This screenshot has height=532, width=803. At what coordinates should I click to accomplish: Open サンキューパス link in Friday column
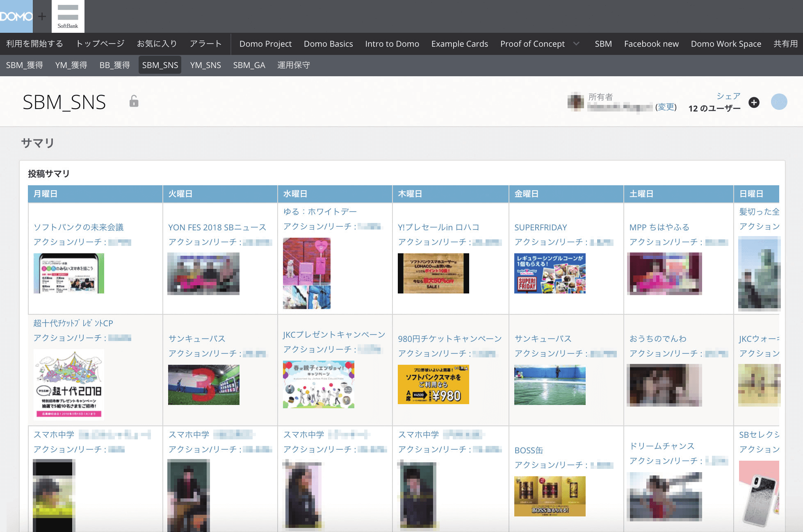click(543, 339)
